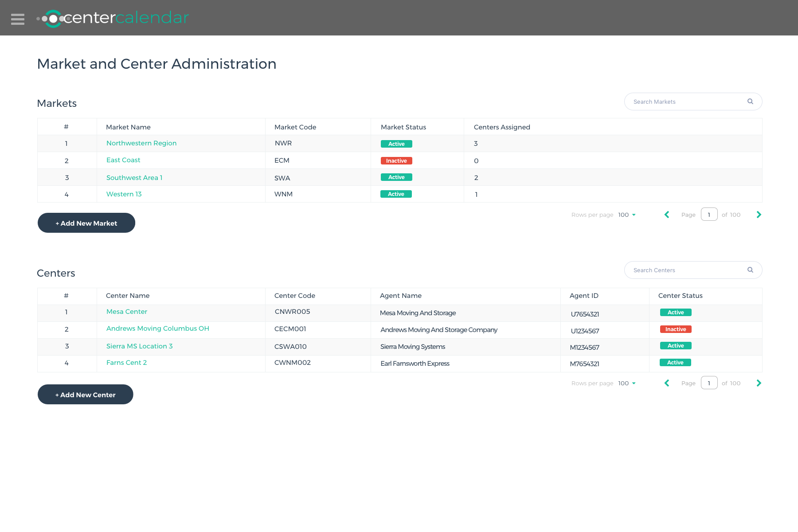The width and height of the screenshot is (798, 532).
Task: Click the Centers search magnifier icon
Action: click(750, 270)
